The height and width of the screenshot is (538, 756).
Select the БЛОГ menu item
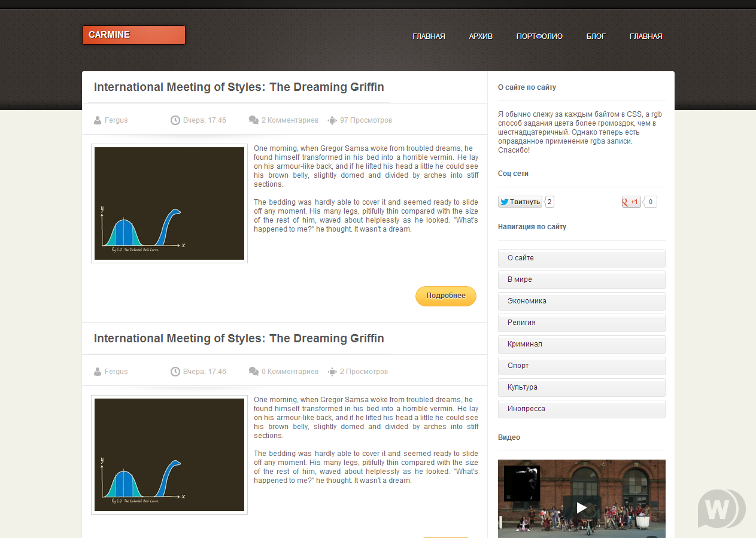[596, 37]
